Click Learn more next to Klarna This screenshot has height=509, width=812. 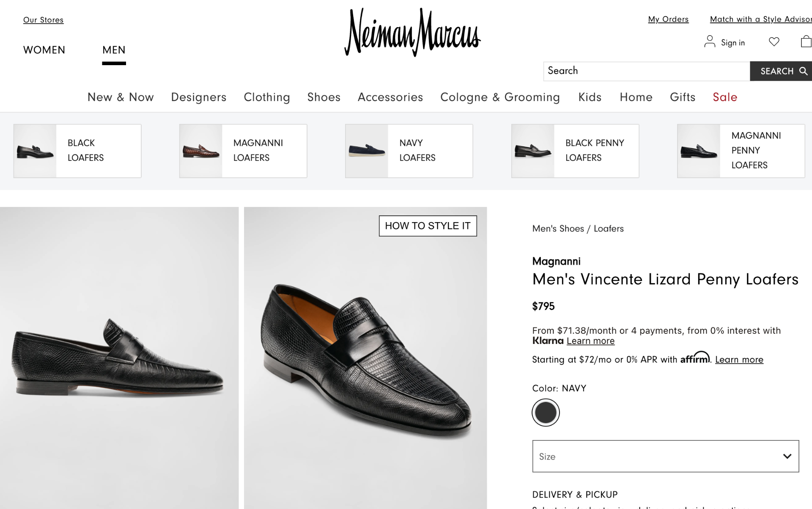point(590,341)
